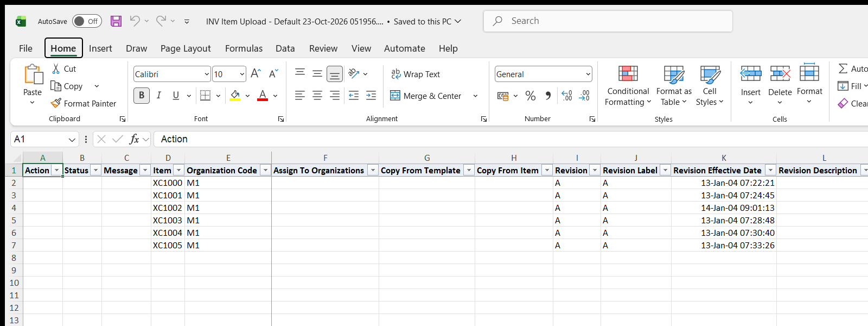868x326 pixels.
Task: Open Conditional Formatting menu
Action: click(628, 86)
